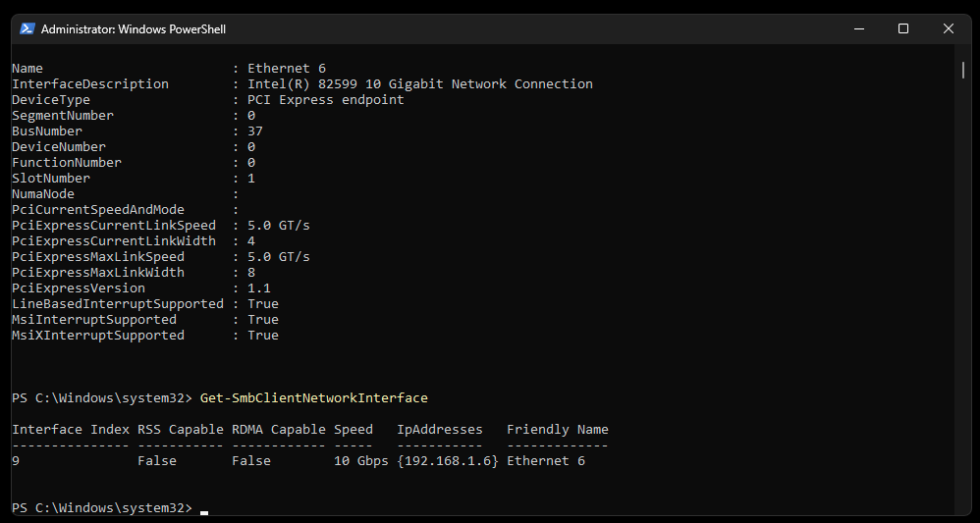Click the PciExpressVersion value 1.1

coord(259,288)
